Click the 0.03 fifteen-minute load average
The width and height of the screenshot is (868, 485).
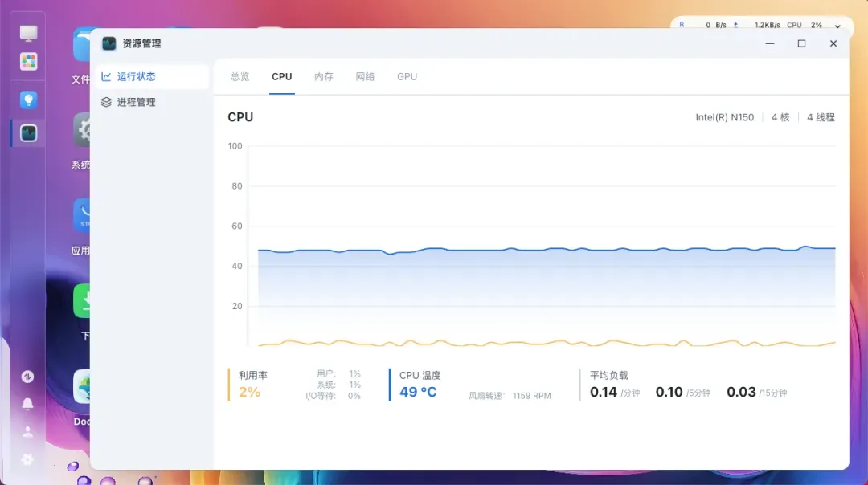pos(741,392)
